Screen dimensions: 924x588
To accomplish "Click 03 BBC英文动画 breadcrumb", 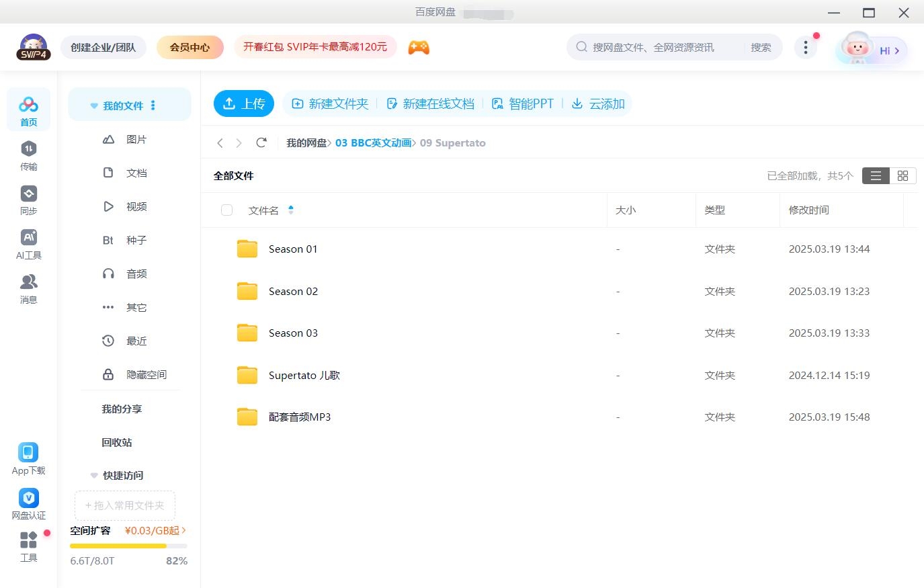I will click(374, 142).
